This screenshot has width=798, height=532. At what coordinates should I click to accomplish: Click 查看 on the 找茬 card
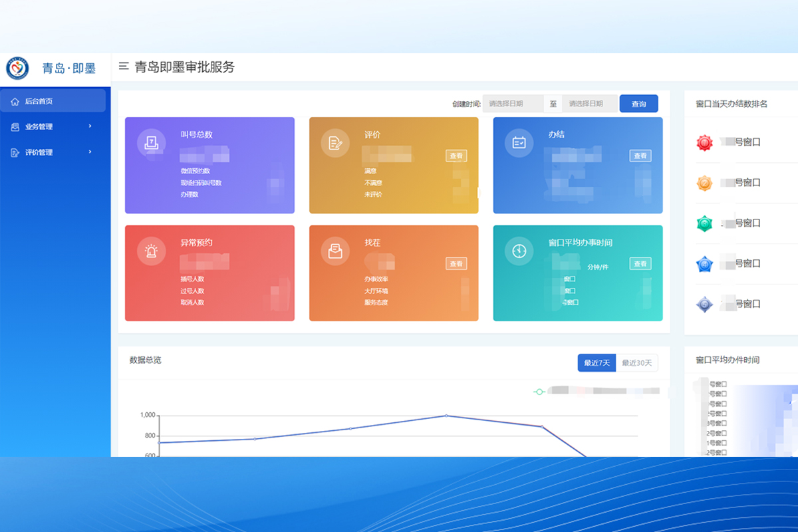tap(456, 264)
